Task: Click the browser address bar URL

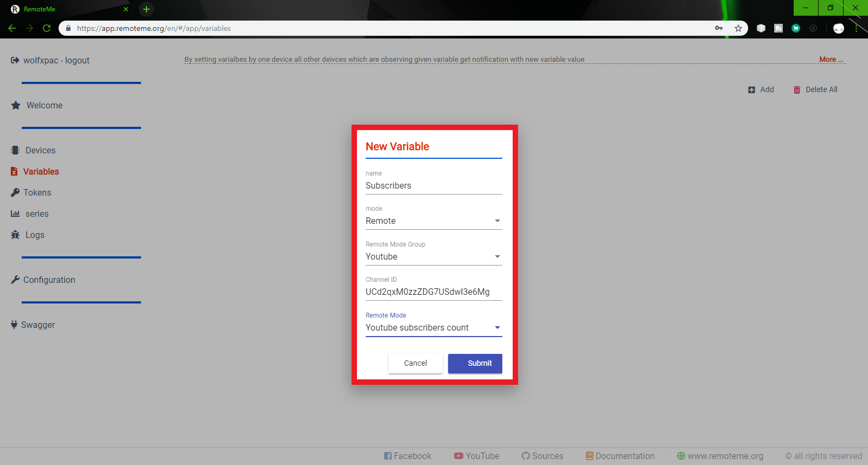Action: pyautogui.click(x=154, y=28)
